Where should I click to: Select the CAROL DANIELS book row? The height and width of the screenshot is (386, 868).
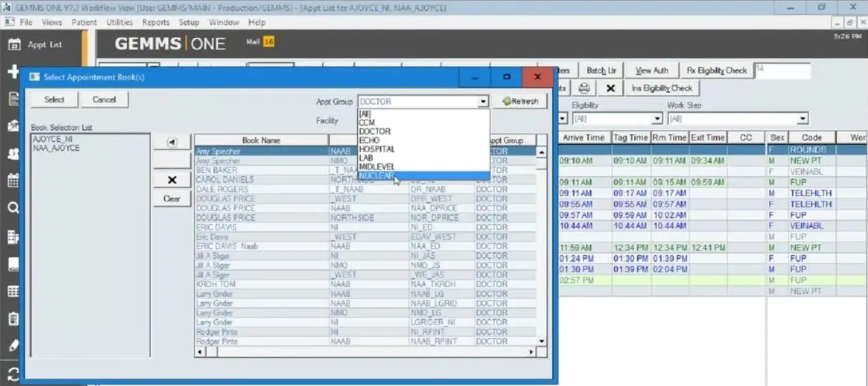click(365, 180)
